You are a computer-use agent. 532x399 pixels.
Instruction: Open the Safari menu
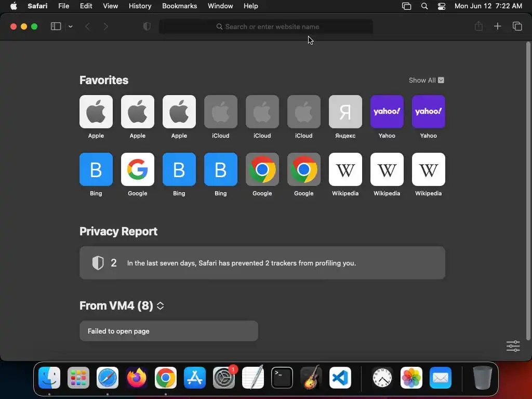pos(37,6)
